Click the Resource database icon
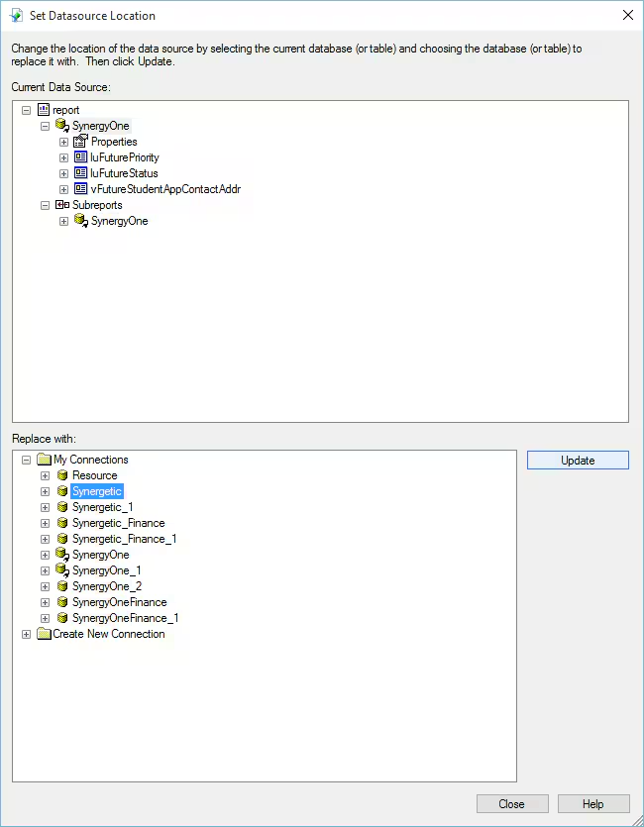 62,475
